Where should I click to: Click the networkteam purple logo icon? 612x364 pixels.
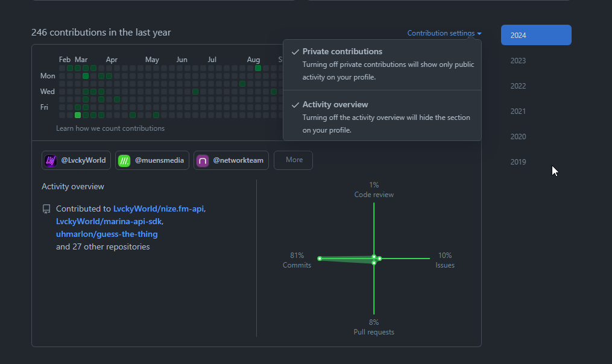[203, 161]
